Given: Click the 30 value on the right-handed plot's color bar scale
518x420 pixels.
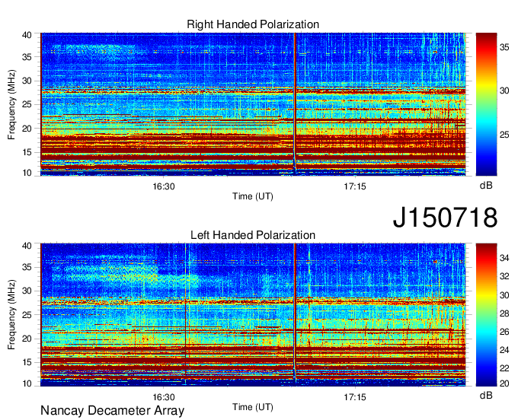Looking at the screenshot, I should [504, 91].
